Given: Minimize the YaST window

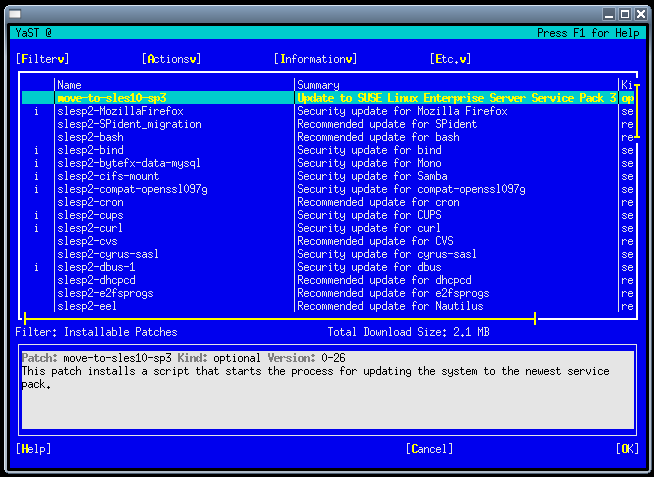Looking at the screenshot, I should pyautogui.click(x=609, y=15).
